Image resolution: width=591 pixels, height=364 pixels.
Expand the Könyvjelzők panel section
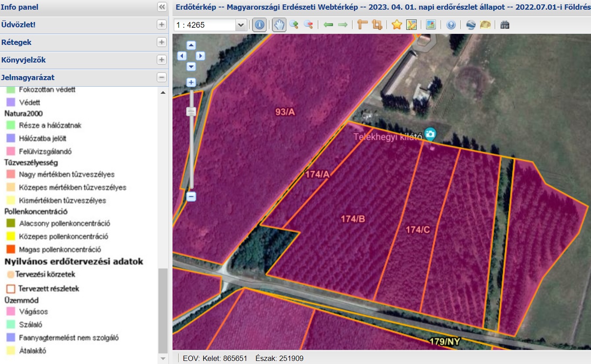pyautogui.click(x=162, y=60)
